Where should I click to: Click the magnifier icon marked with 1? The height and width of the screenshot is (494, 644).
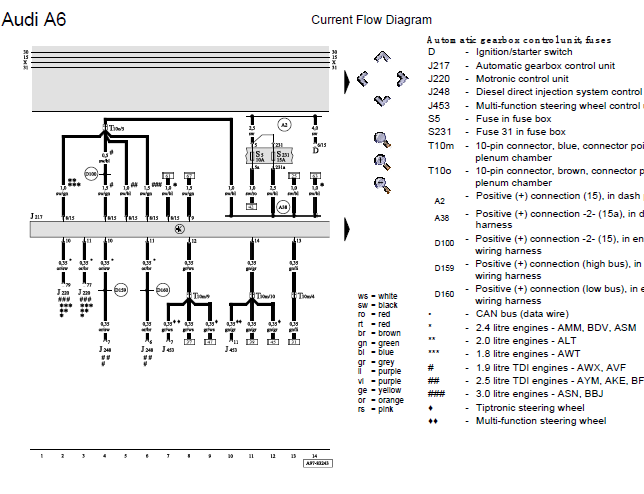pyautogui.click(x=382, y=162)
